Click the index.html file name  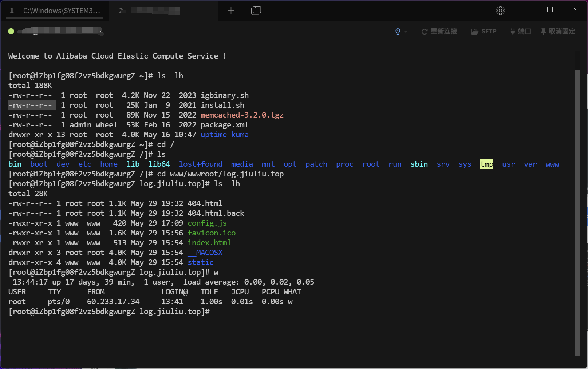pos(209,243)
